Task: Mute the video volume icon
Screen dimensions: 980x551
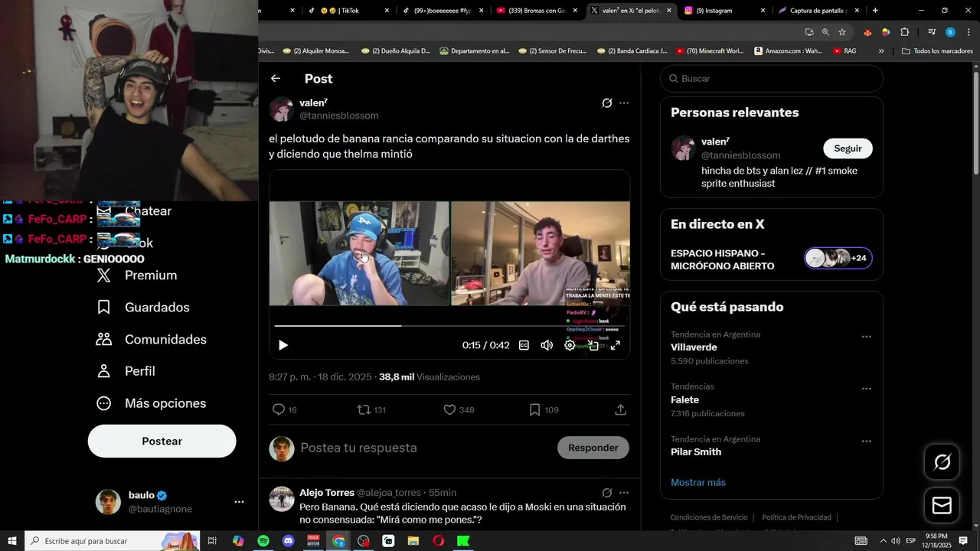Action: coord(547,345)
